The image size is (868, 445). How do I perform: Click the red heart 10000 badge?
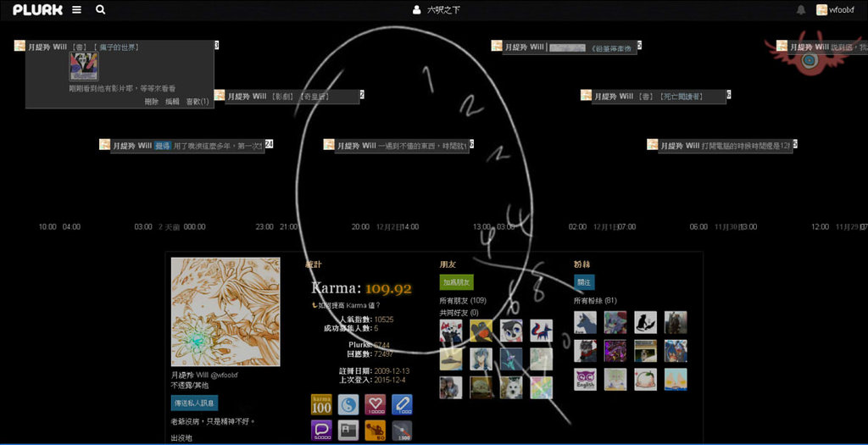[x=376, y=404]
